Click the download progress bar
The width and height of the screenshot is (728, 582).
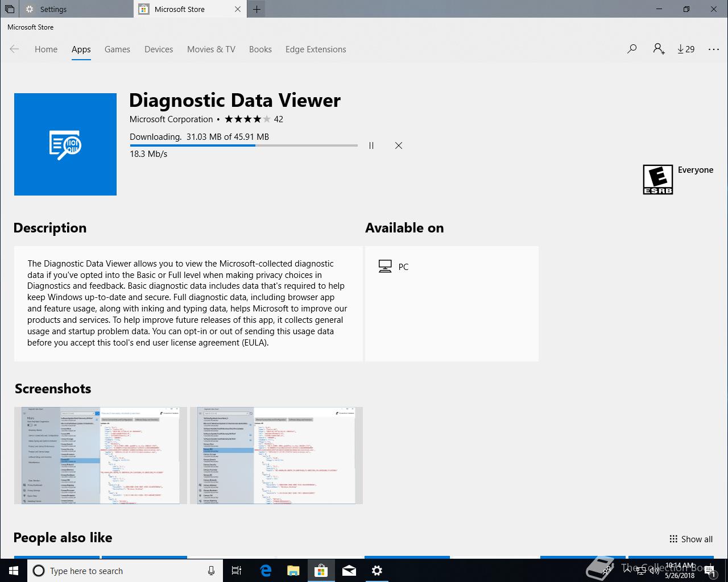243,145
